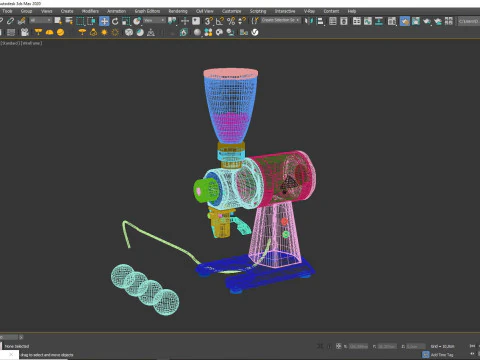Open the Rendering menu
This screenshot has width=480, height=360.
(178, 11)
